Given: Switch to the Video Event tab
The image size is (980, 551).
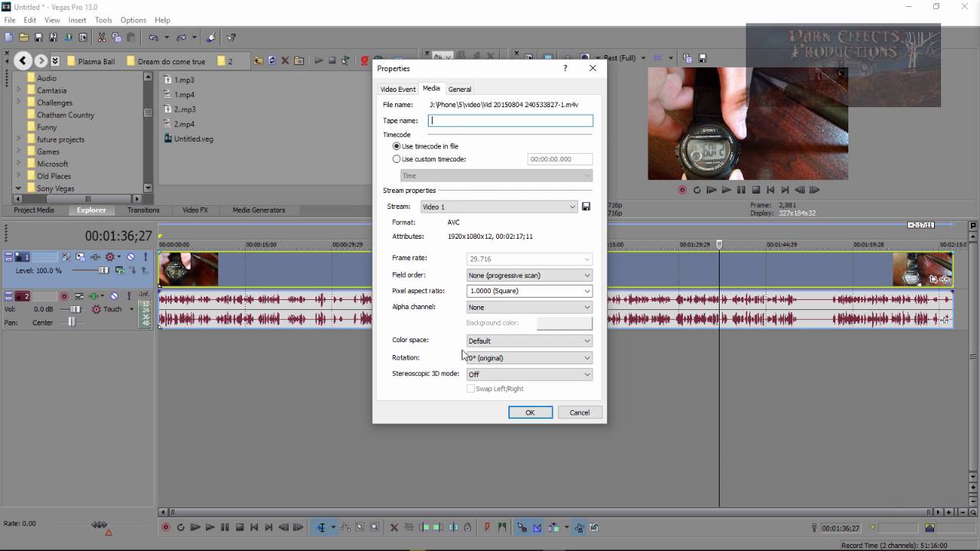Looking at the screenshot, I should click(x=398, y=90).
